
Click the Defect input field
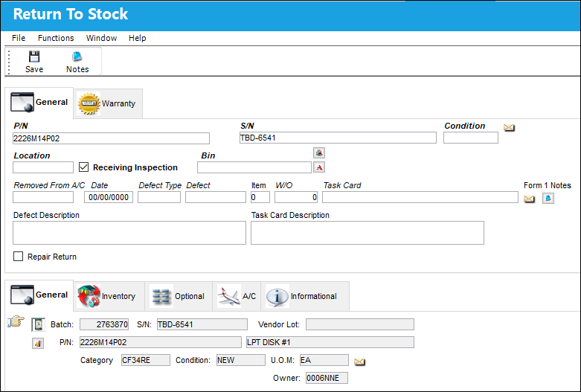[216, 197]
